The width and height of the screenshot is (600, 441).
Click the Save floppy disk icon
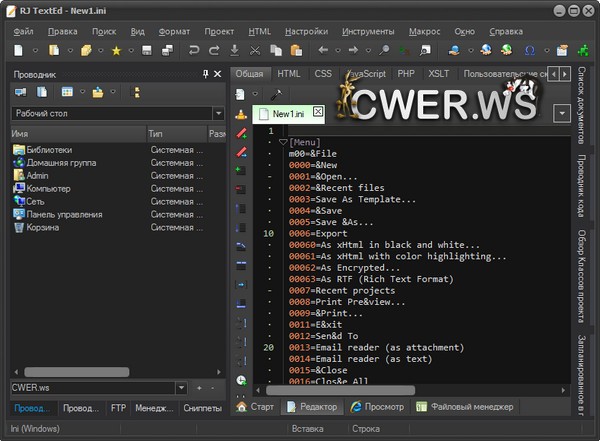coord(146,50)
